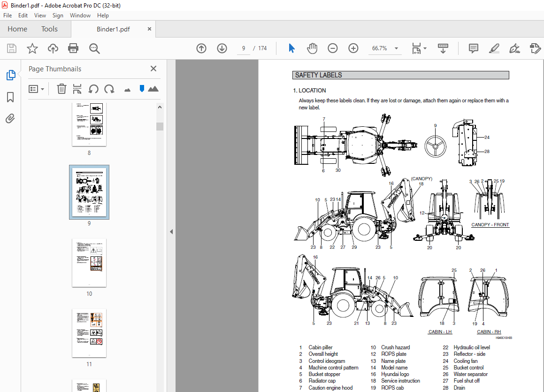Open the Edit menu
This screenshot has height=392, width=544.
(x=23, y=15)
